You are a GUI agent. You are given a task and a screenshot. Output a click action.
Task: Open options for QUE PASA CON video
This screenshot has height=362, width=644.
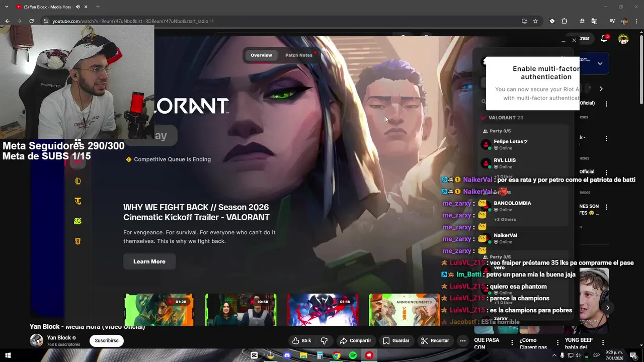point(512,342)
